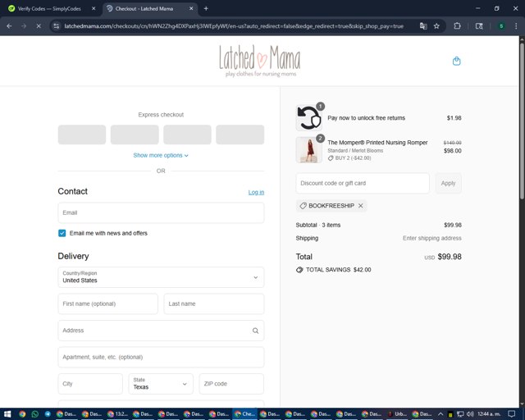Open volume control in system tray
Viewport: 525px width, 420px height.
pyautogui.click(x=470, y=414)
